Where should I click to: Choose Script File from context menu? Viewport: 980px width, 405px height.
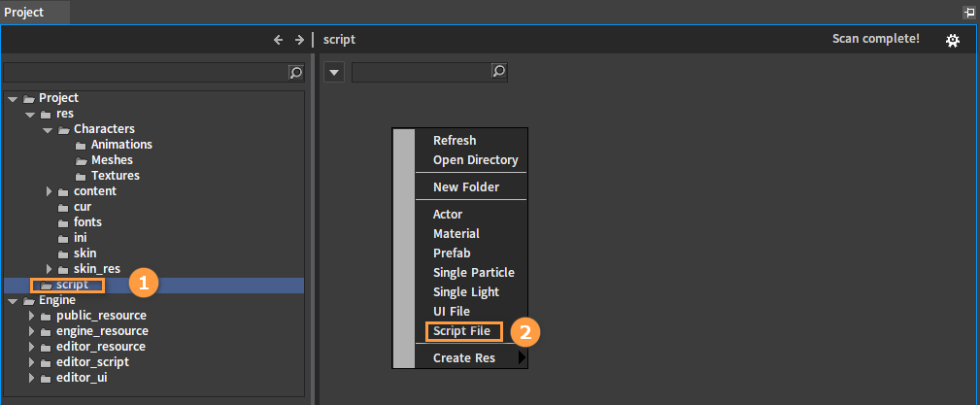[x=464, y=331]
